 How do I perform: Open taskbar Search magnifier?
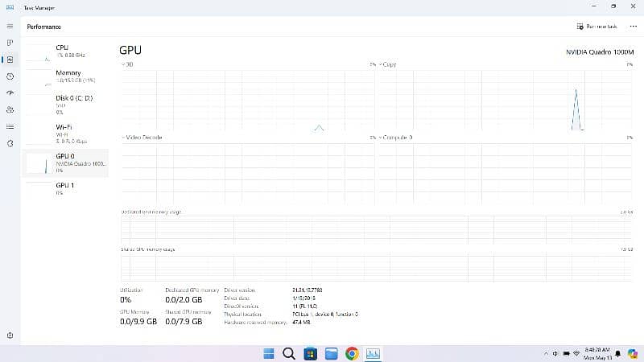[x=289, y=353]
